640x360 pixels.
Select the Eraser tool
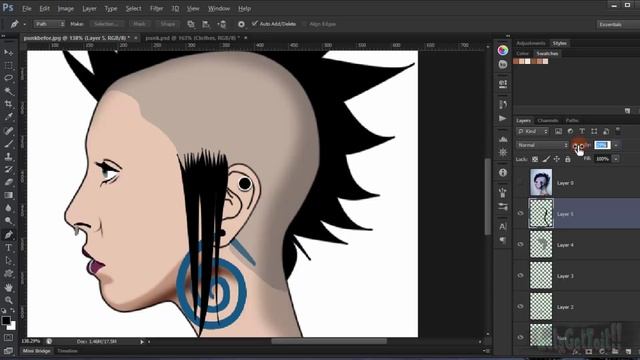click(x=9, y=182)
